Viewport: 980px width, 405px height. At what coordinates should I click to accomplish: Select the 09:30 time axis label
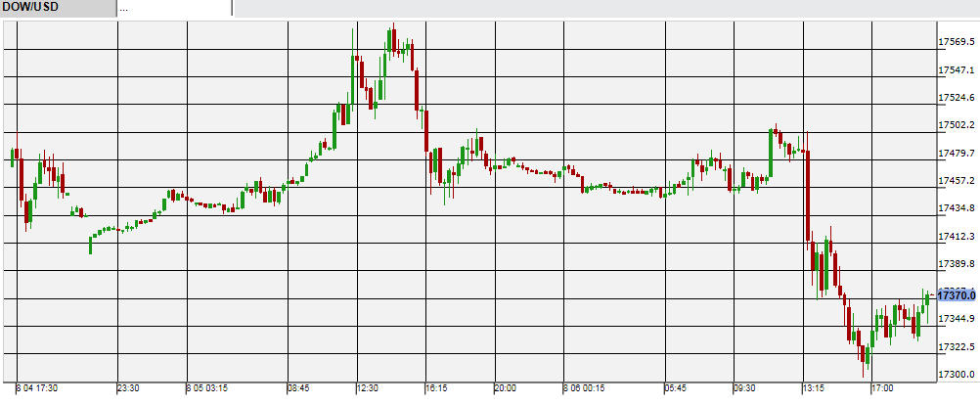[x=746, y=388]
